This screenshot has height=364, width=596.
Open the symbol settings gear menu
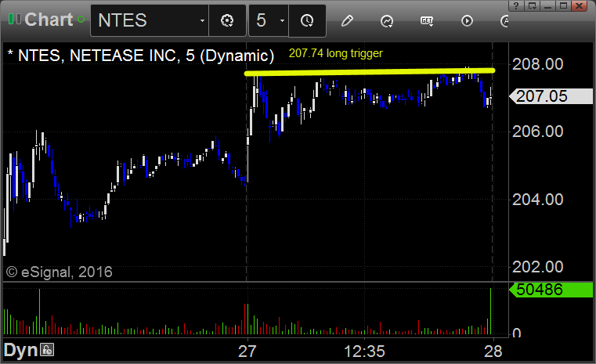tap(227, 20)
